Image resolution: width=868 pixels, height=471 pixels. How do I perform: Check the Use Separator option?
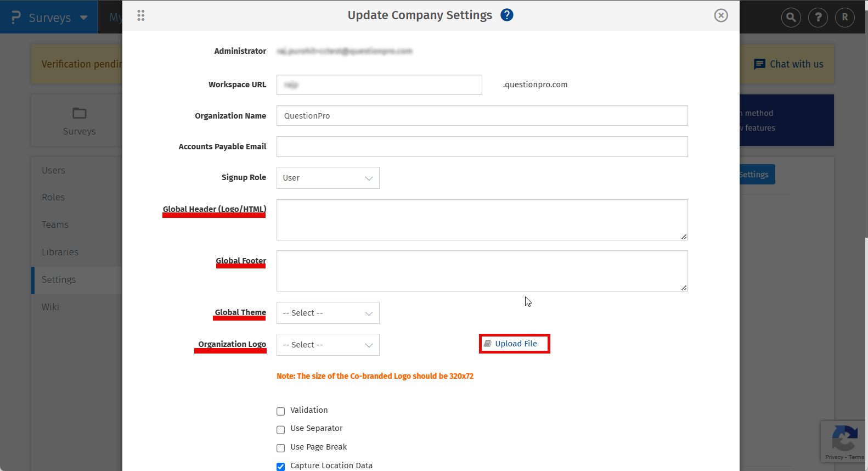(x=281, y=429)
